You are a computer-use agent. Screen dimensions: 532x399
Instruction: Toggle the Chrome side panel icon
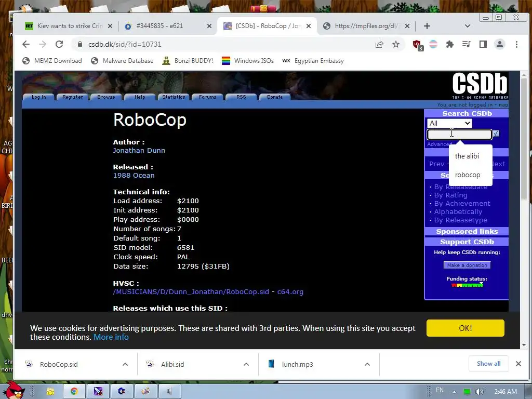[483, 44]
